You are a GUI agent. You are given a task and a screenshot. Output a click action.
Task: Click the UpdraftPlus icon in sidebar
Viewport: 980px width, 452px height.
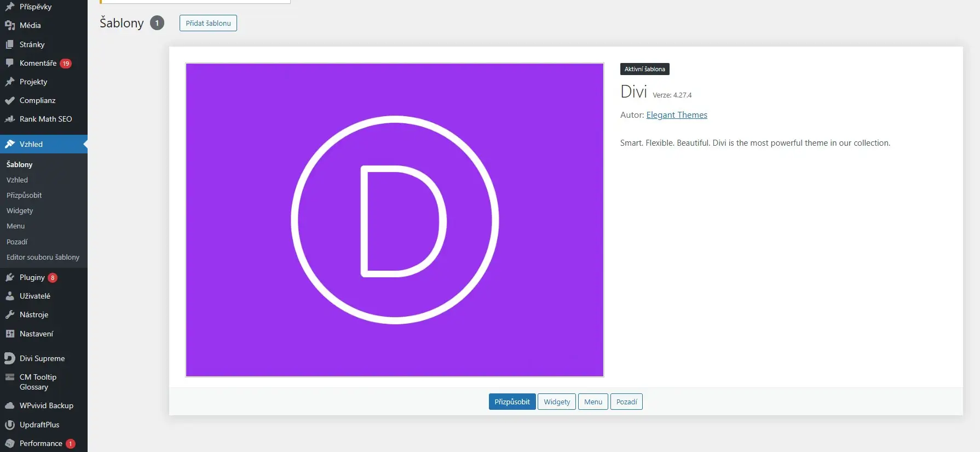point(10,425)
